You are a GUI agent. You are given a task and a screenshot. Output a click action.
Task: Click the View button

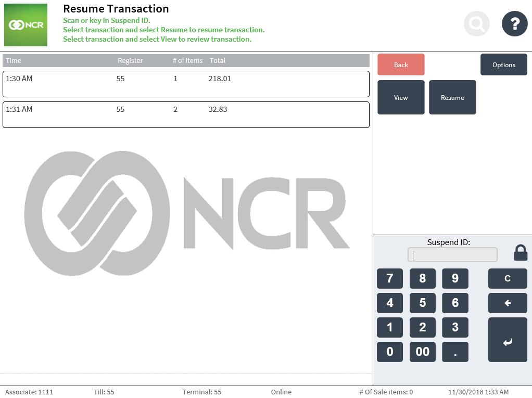(x=401, y=97)
